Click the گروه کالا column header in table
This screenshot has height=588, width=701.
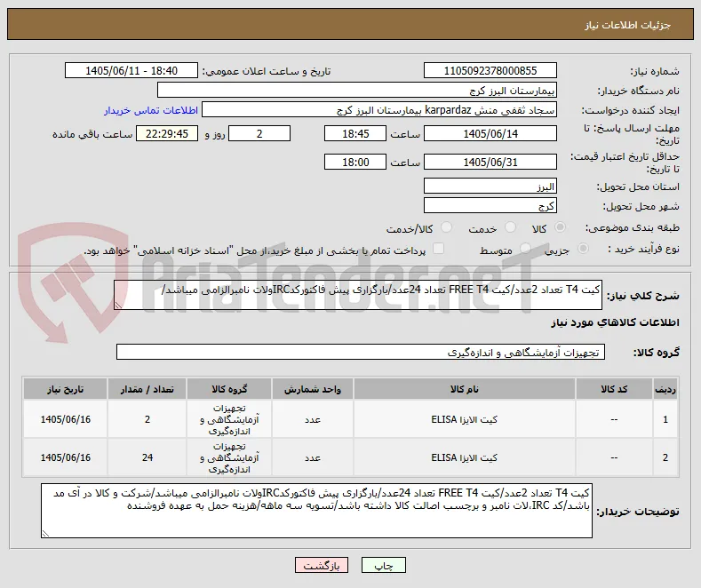pyautogui.click(x=229, y=389)
